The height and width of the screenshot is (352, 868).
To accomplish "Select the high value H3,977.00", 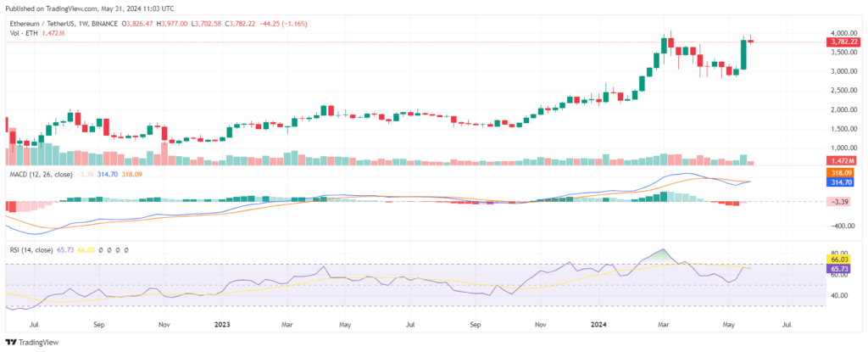I will (173, 24).
